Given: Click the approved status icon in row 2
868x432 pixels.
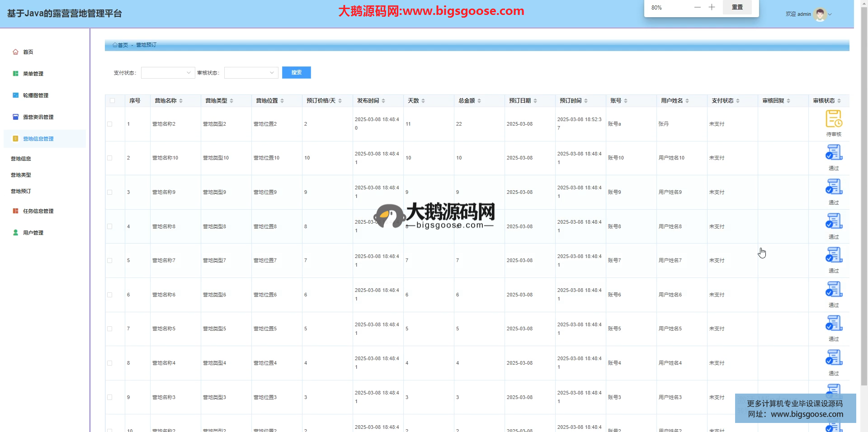Looking at the screenshot, I should pos(834,153).
